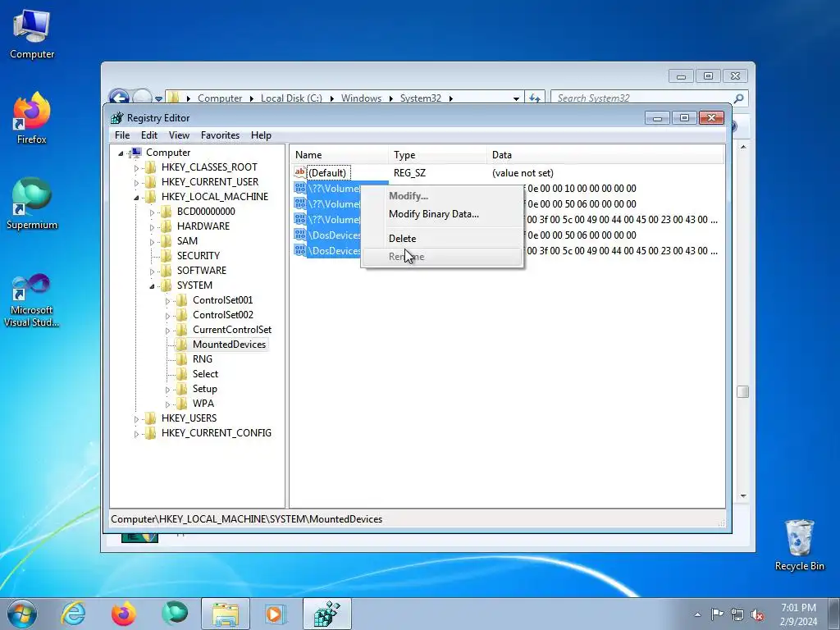The width and height of the screenshot is (840, 630).
Task: Open the Recycle Bin on desktop
Action: point(799,546)
